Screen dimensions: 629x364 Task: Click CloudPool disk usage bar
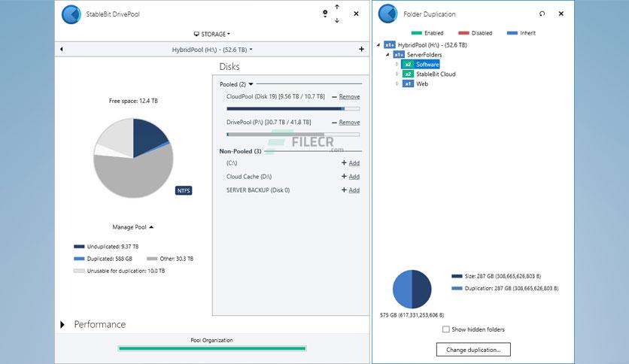point(293,108)
